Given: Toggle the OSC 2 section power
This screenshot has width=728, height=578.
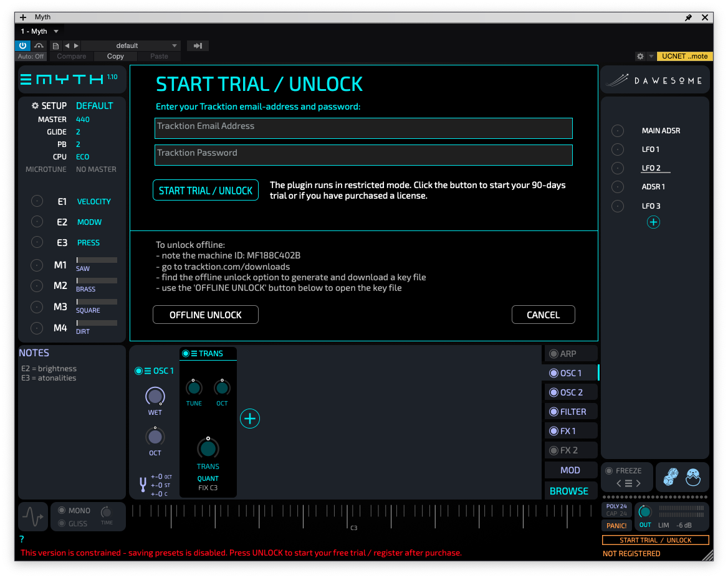Looking at the screenshot, I should point(553,392).
